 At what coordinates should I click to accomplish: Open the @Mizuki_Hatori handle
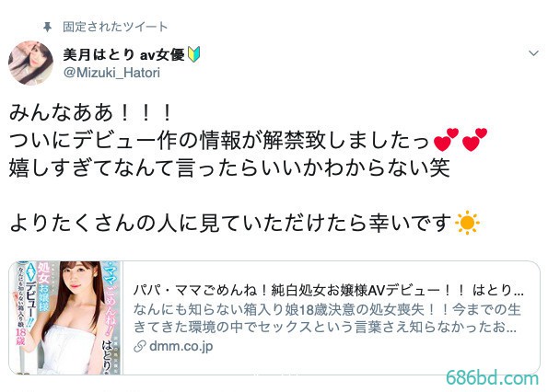coord(111,73)
